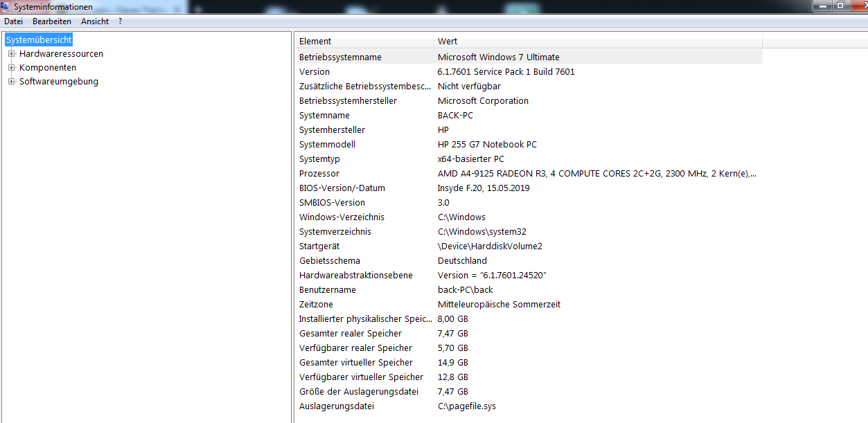
Task: Click the value 14,9 GB
Action: point(453,362)
